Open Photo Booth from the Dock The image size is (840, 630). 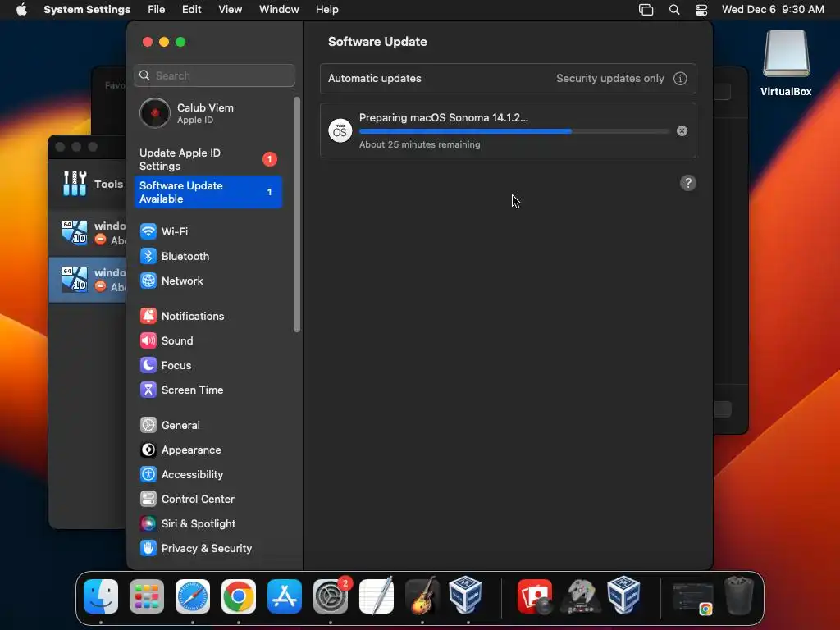point(535,596)
